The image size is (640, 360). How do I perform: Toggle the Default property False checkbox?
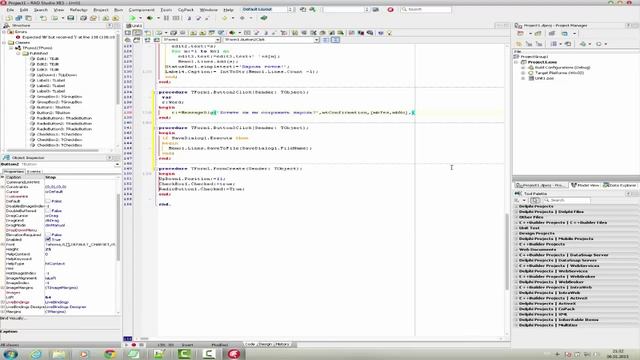pos(48,201)
